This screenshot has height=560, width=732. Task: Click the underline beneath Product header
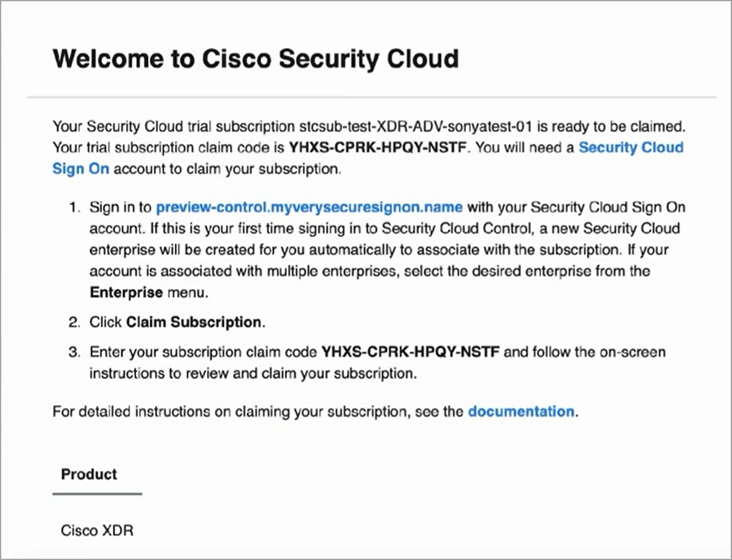click(x=97, y=494)
